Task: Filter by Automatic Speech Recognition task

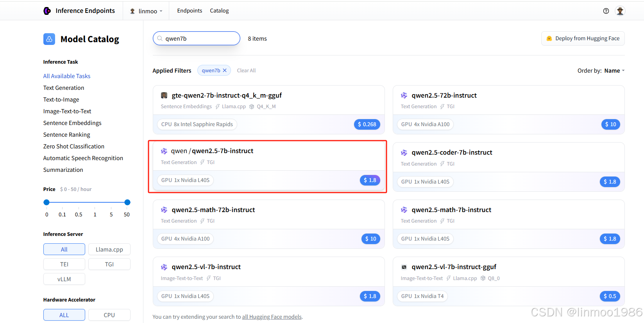Action: tap(83, 158)
